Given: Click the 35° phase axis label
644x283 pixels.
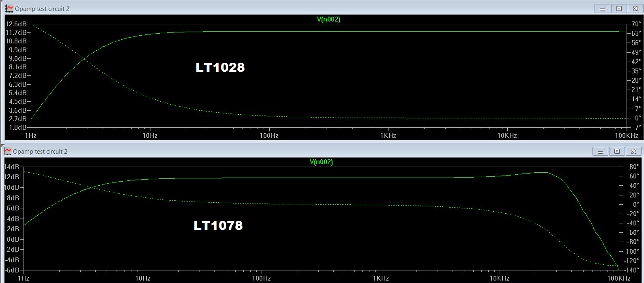Looking at the screenshot, I should (x=636, y=71).
